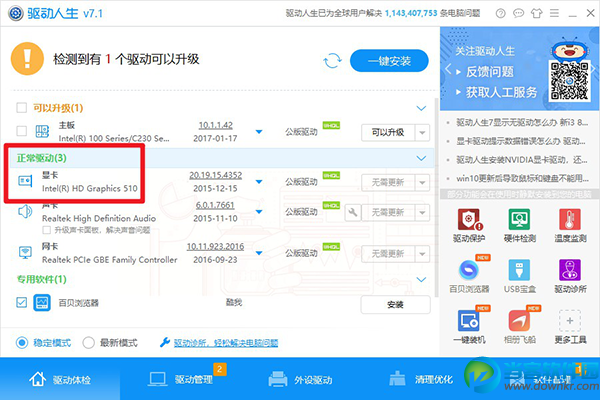Open article 显卡驱动提示数据错误怎么办

pos(520,141)
